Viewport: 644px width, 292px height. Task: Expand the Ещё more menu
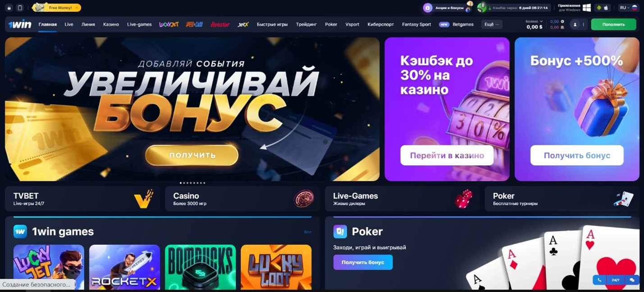coord(492,24)
